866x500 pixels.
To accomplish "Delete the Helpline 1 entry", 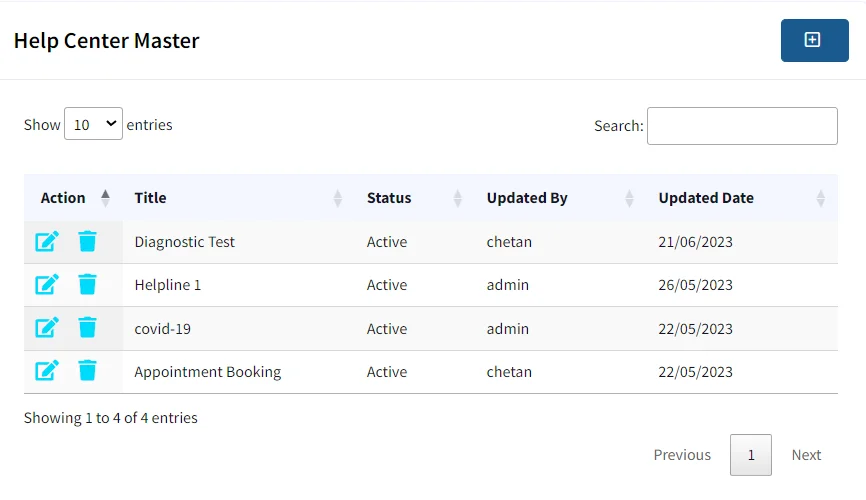I will tap(87, 285).
